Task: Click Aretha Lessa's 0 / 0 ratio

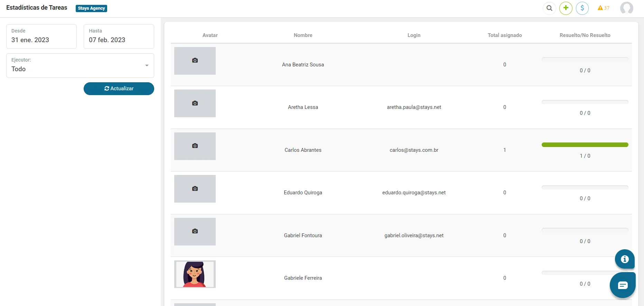Action: (x=585, y=113)
